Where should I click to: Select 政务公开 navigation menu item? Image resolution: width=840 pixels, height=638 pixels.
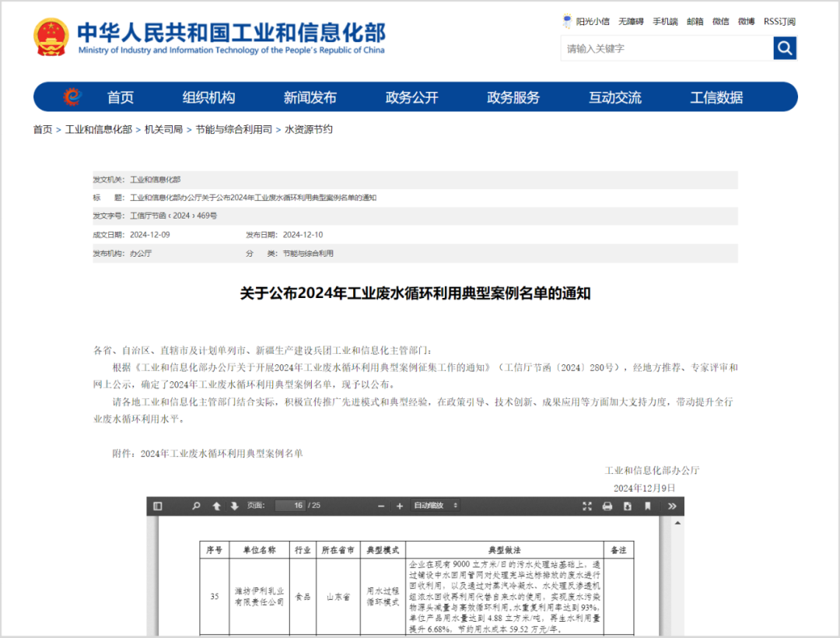tap(411, 98)
